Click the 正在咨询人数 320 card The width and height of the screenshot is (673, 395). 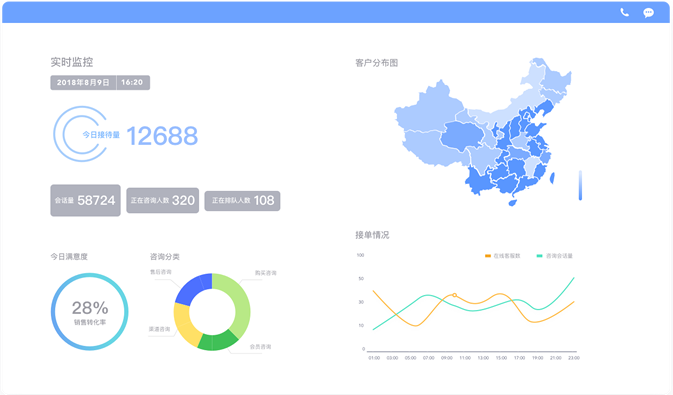pyautogui.click(x=163, y=201)
